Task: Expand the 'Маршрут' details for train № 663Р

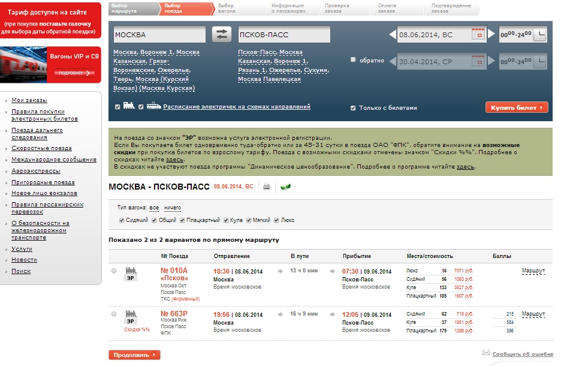Action: [x=533, y=314]
